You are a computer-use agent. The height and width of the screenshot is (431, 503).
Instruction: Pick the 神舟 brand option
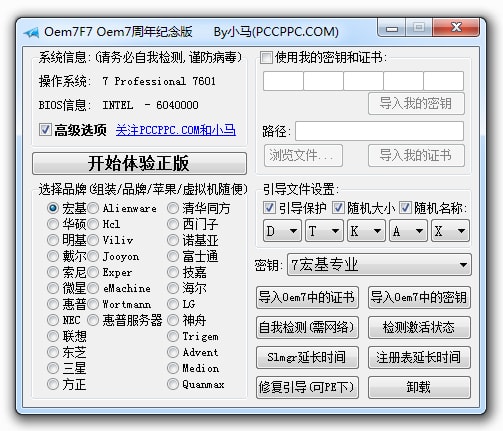point(173,320)
